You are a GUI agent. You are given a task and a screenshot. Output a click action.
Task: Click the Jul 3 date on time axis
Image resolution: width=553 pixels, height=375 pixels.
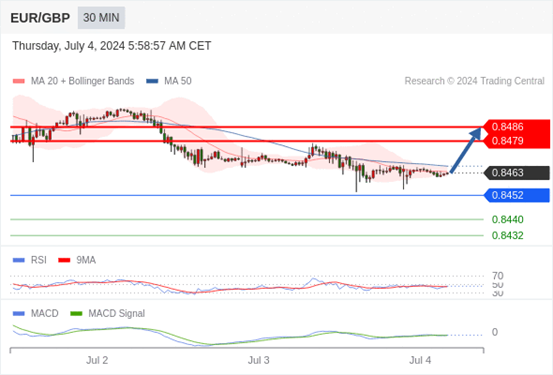click(x=259, y=360)
